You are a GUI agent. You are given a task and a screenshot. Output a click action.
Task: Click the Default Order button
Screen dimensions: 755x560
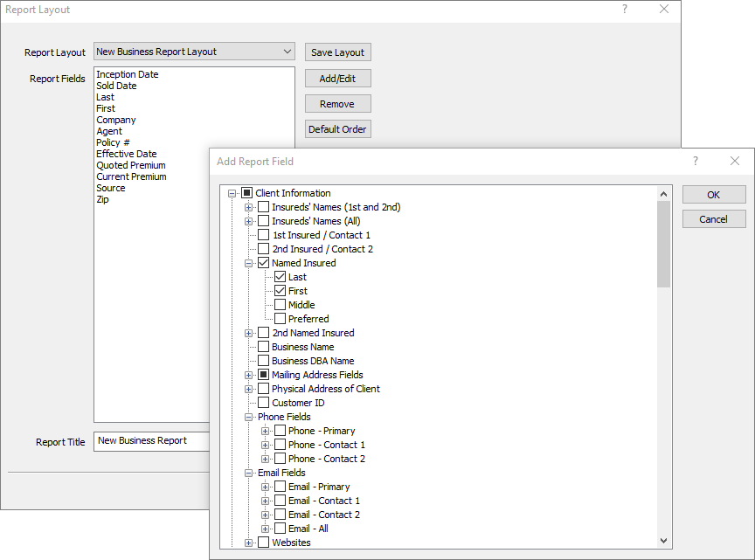(x=337, y=128)
